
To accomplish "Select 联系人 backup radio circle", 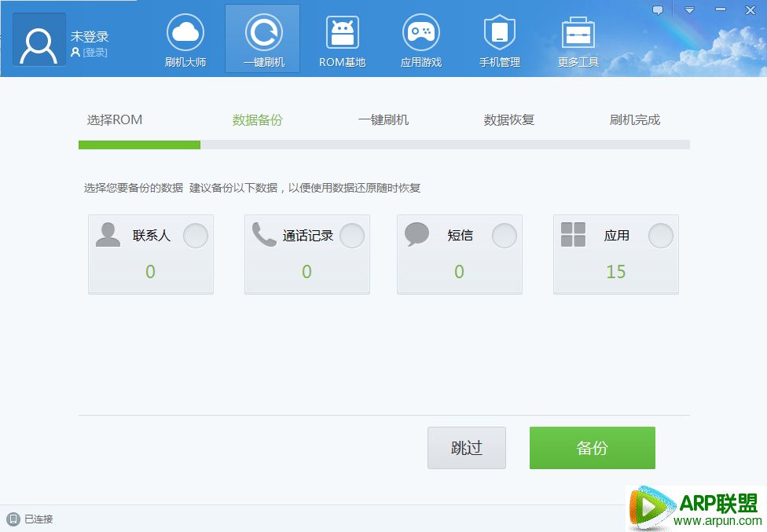I will (x=196, y=236).
